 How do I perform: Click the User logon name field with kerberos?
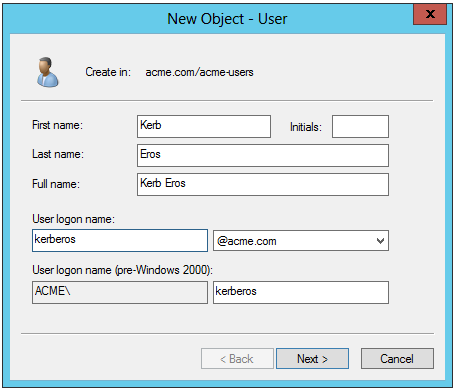point(120,240)
